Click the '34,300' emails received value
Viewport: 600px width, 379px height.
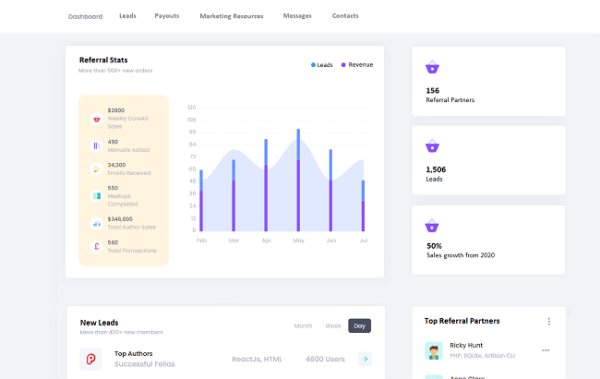117,165
